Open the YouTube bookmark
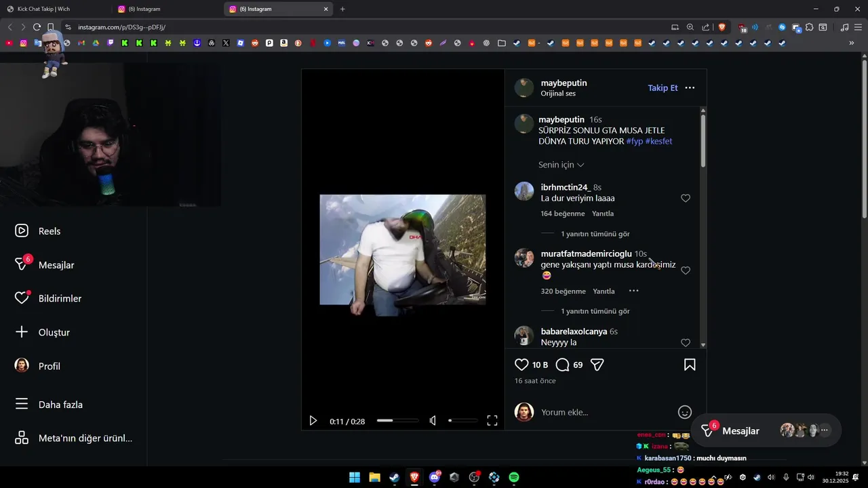This screenshot has width=868, height=488. (9, 43)
